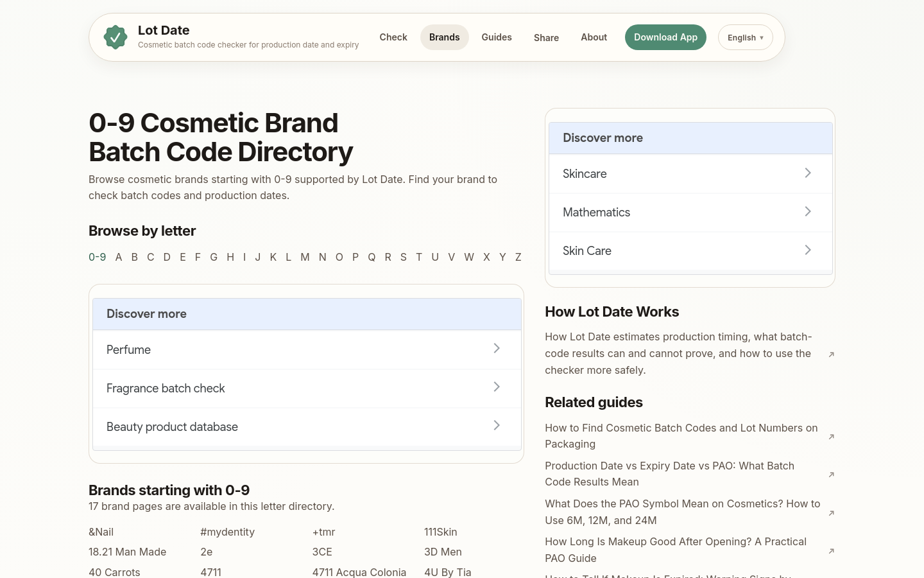Open the About nav item

coord(594,37)
